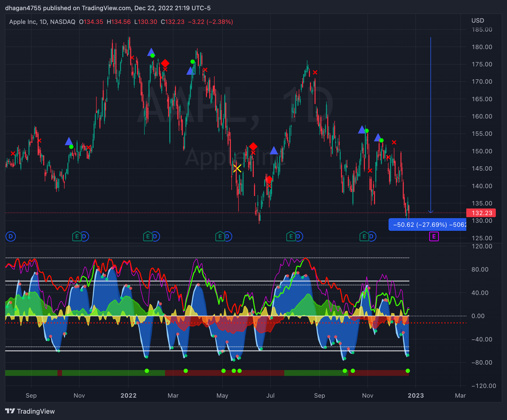507x420 pixels.
Task: Click the close value C132.23
Action: (173, 22)
